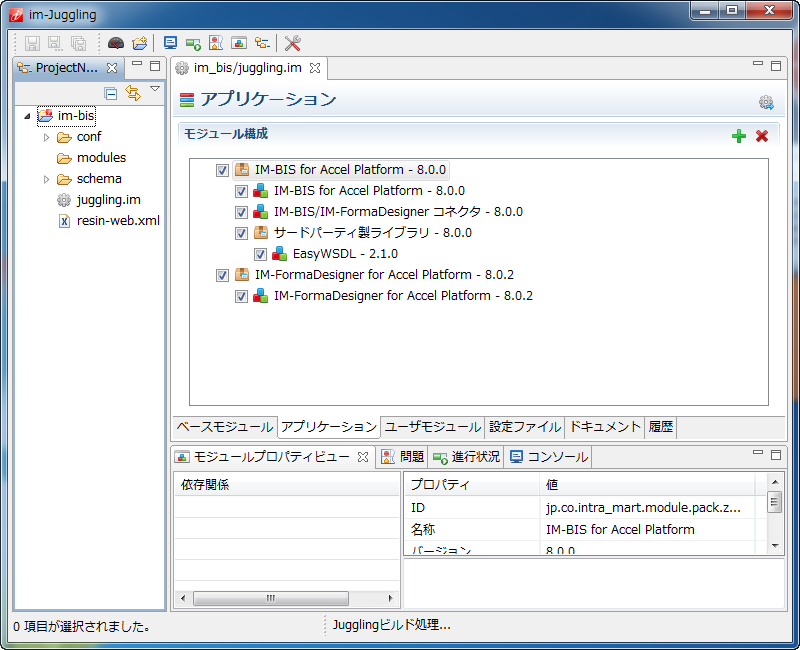Click the プロパティ column header
This screenshot has width=800, height=650.
tap(472, 484)
